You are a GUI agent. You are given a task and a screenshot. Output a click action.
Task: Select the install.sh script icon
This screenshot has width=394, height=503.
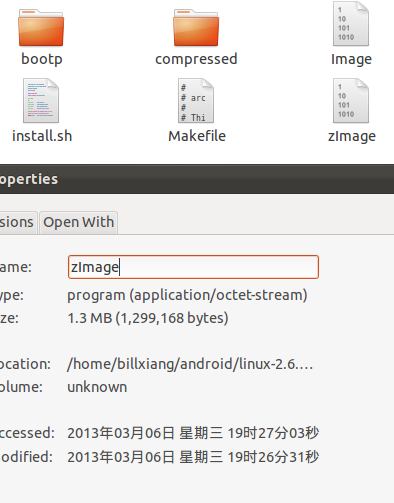[41, 101]
